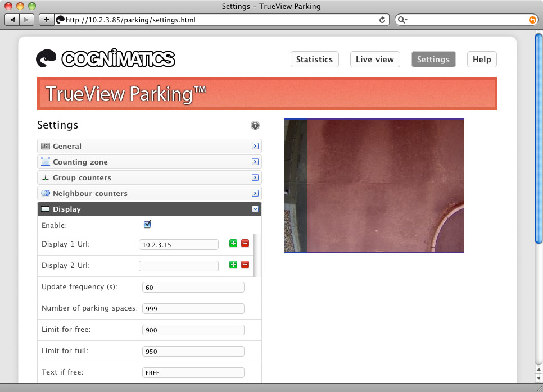This screenshot has height=392, width=543.
Task: Click the window title "Settings – TrueView Parking"
Action: (271, 6)
